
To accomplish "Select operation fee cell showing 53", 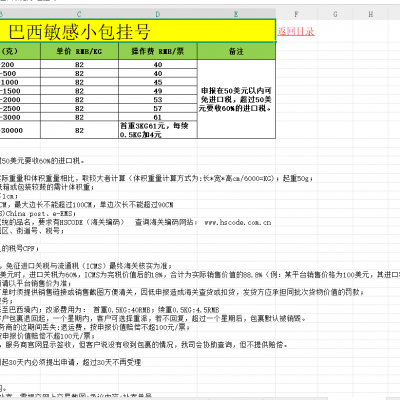I will [x=158, y=99].
